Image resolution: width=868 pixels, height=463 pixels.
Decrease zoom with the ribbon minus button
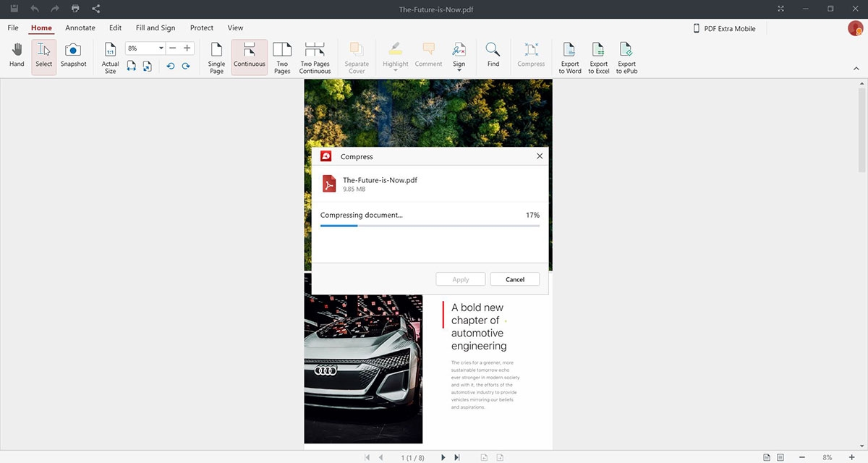(173, 48)
